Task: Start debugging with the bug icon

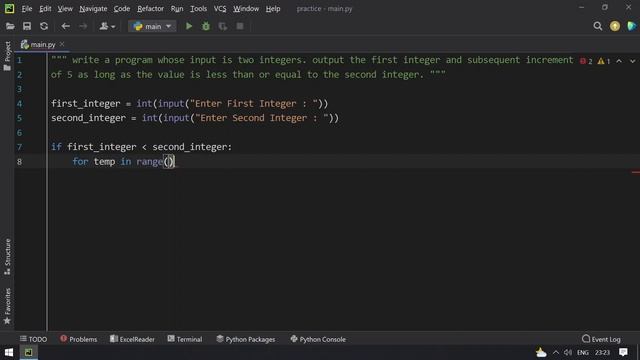Action: (x=206, y=27)
